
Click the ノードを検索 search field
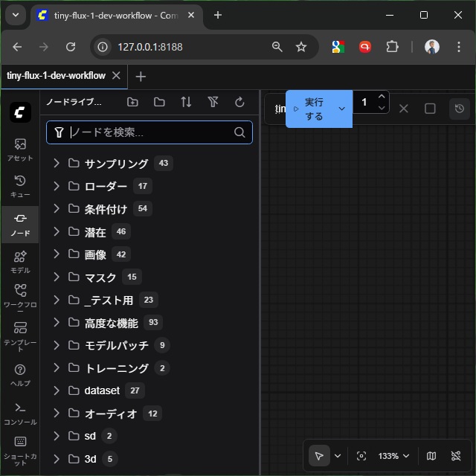pyautogui.click(x=149, y=132)
